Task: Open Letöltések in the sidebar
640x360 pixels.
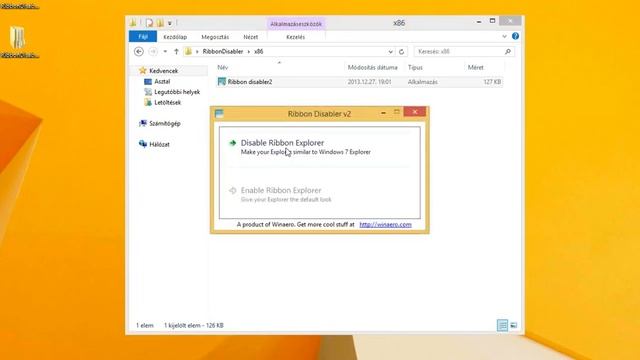Action: pyautogui.click(x=167, y=102)
